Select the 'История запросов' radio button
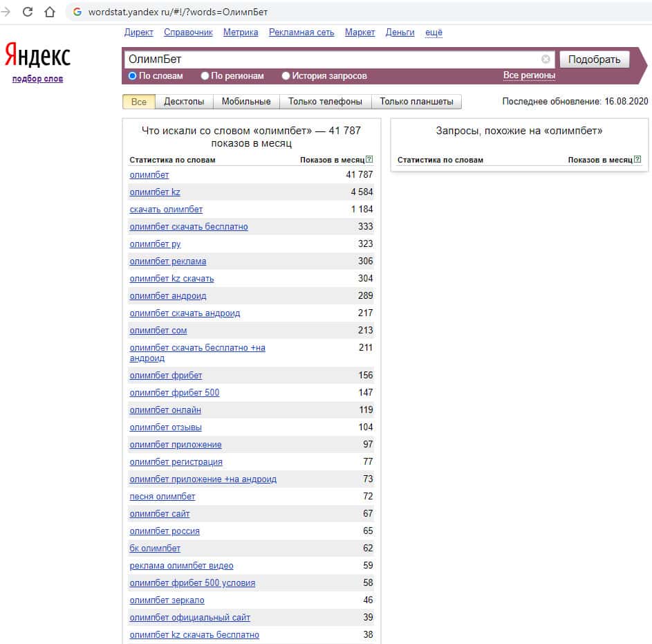Viewport: 652px width, 644px height. click(286, 75)
